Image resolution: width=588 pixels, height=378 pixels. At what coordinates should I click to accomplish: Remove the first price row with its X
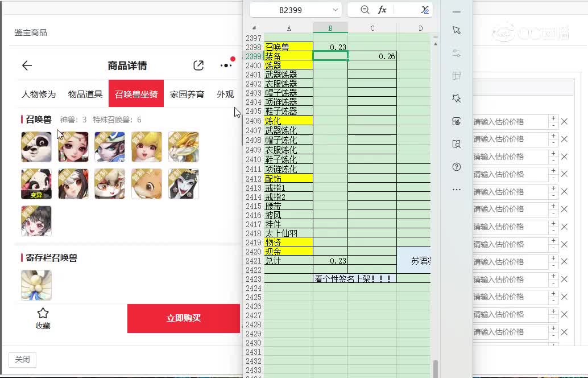564,122
